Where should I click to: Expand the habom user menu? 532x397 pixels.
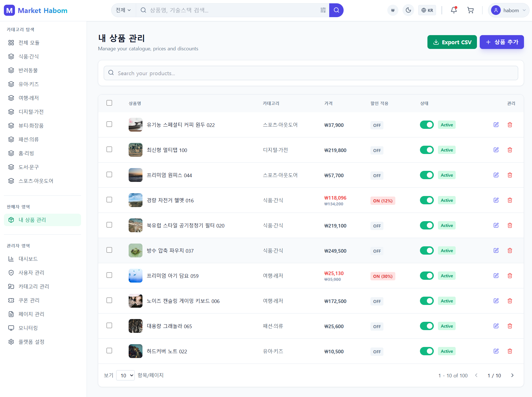click(x=508, y=10)
